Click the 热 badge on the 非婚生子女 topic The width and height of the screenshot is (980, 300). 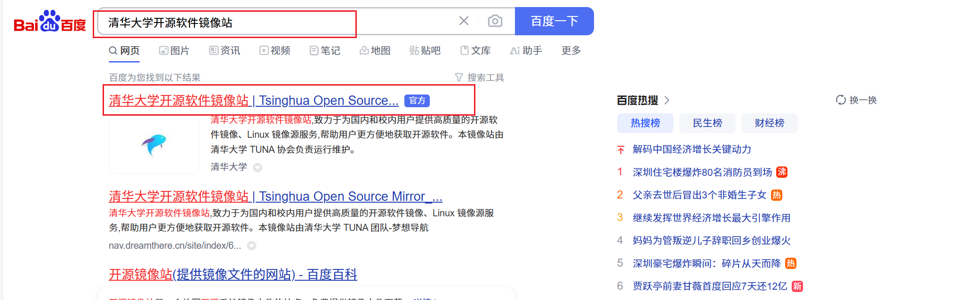tap(777, 195)
